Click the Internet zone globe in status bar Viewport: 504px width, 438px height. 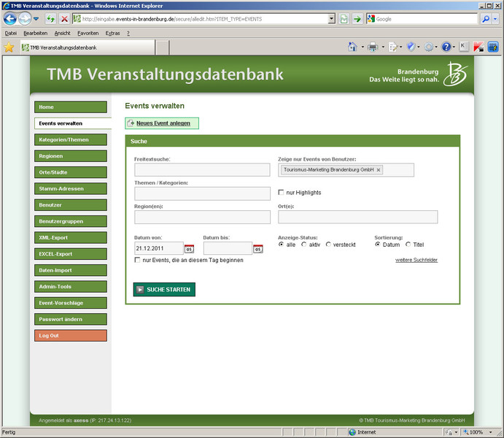click(x=352, y=432)
